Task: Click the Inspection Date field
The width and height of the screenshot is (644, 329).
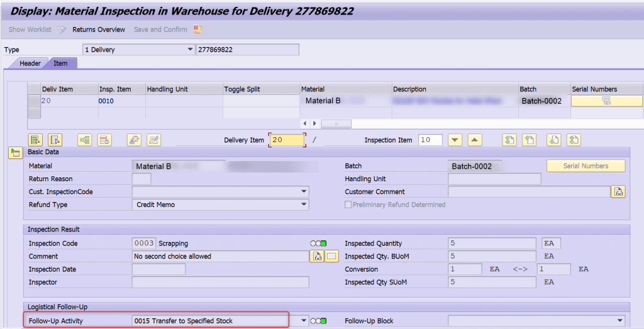Action: (158, 269)
